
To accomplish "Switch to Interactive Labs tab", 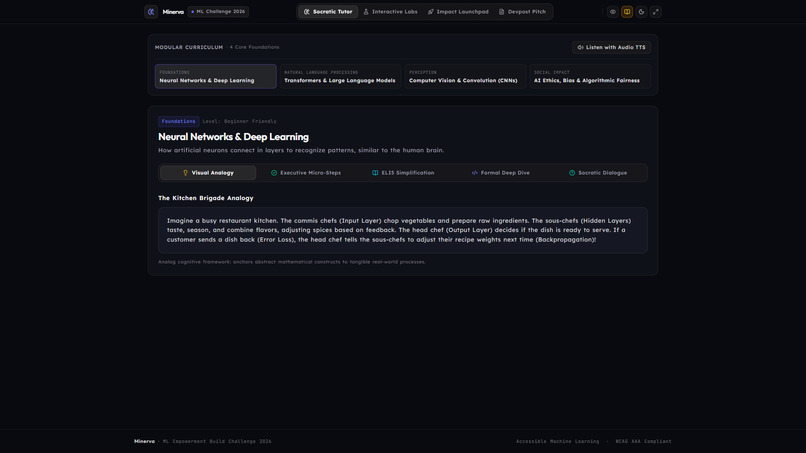I will click(390, 11).
